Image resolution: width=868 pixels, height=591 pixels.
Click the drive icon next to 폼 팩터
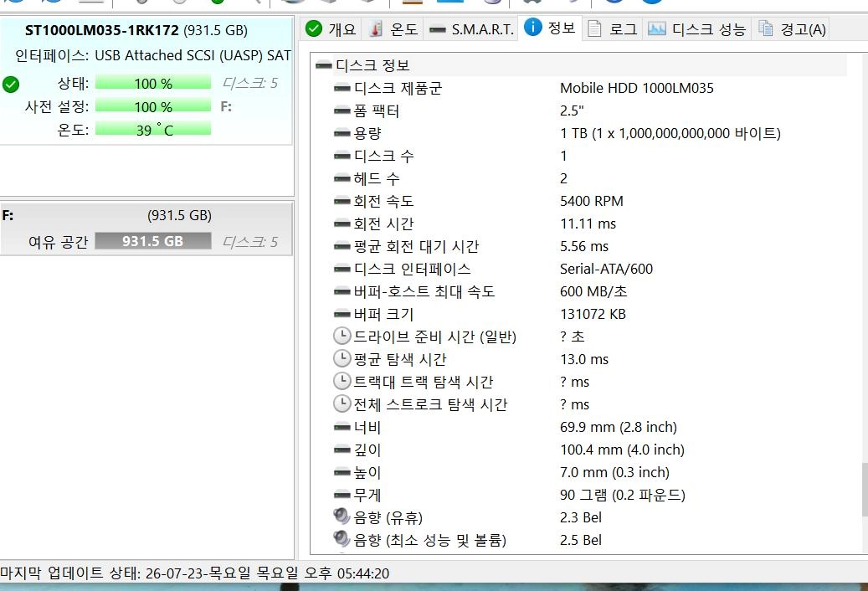point(342,110)
